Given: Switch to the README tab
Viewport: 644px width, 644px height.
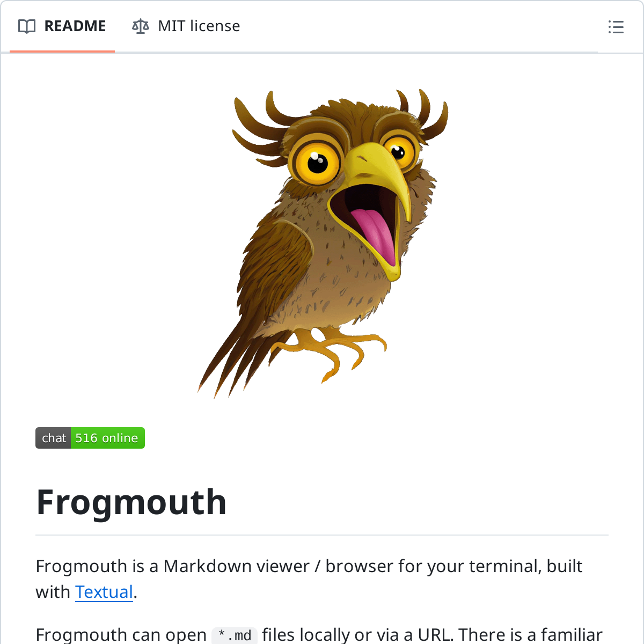Looking at the screenshot, I should [62, 26].
